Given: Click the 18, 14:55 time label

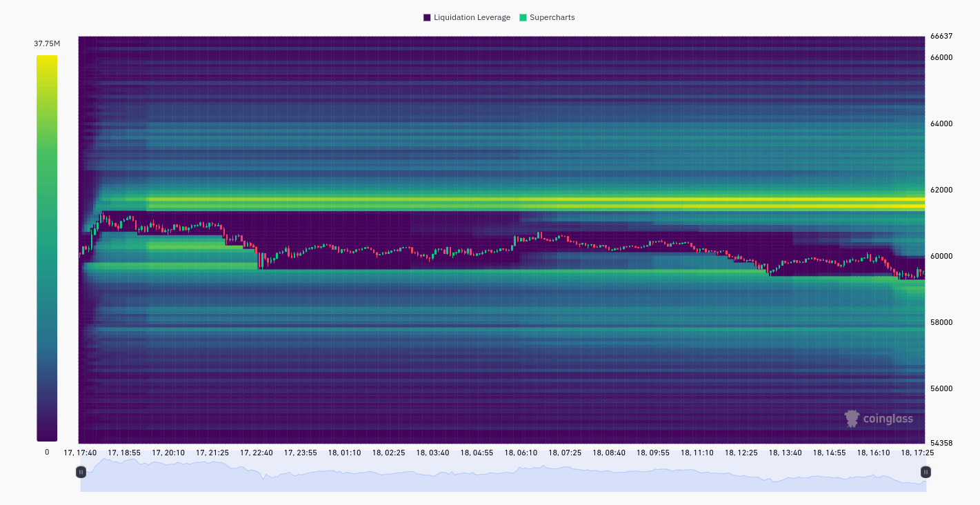Looking at the screenshot, I should pyautogui.click(x=830, y=453).
